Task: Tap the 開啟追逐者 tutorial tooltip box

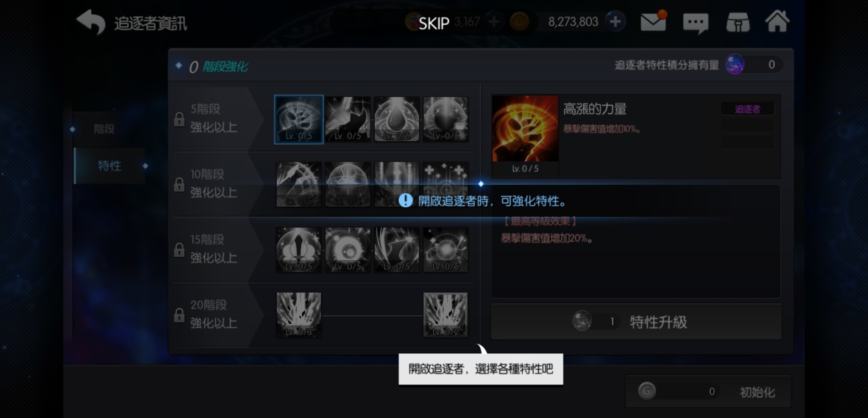Action: tap(481, 369)
